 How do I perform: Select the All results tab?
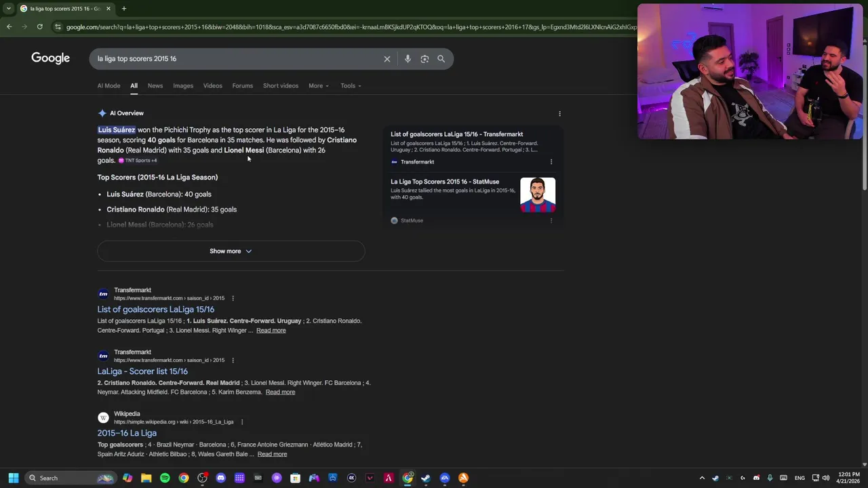pyautogui.click(x=134, y=86)
